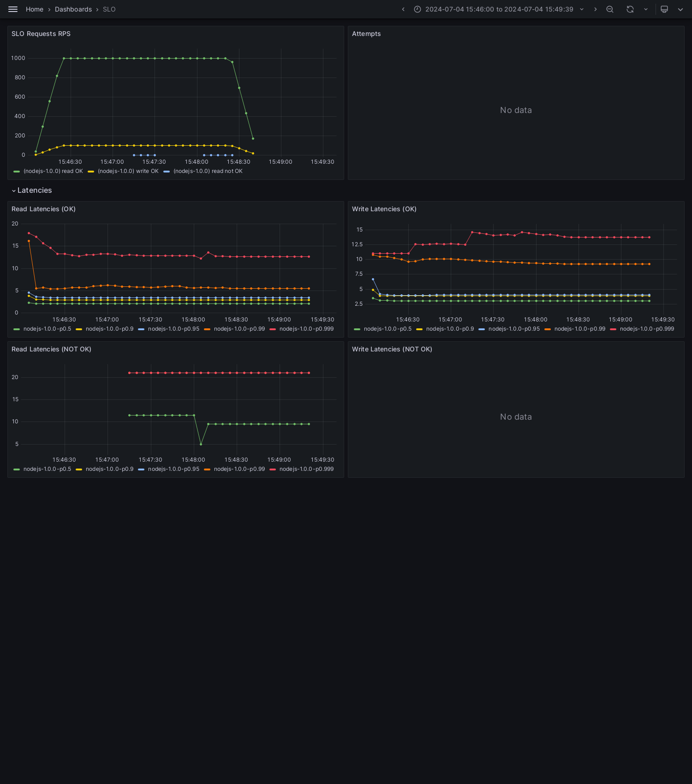Image resolution: width=692 pixels, height=784 pixels.
Task: Click the 1000 y-axis label in RPS chart
Action: (x=18, y=58)
